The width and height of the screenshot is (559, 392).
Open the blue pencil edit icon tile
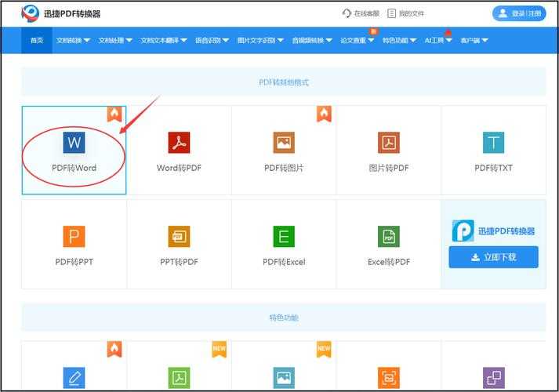pyautogui.click(x=74, y=378)
